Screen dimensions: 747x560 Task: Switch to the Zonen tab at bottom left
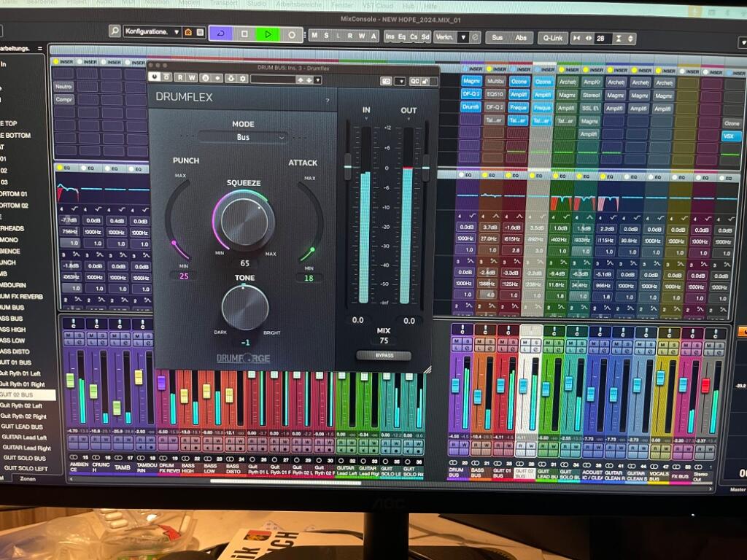pos(28,478)
